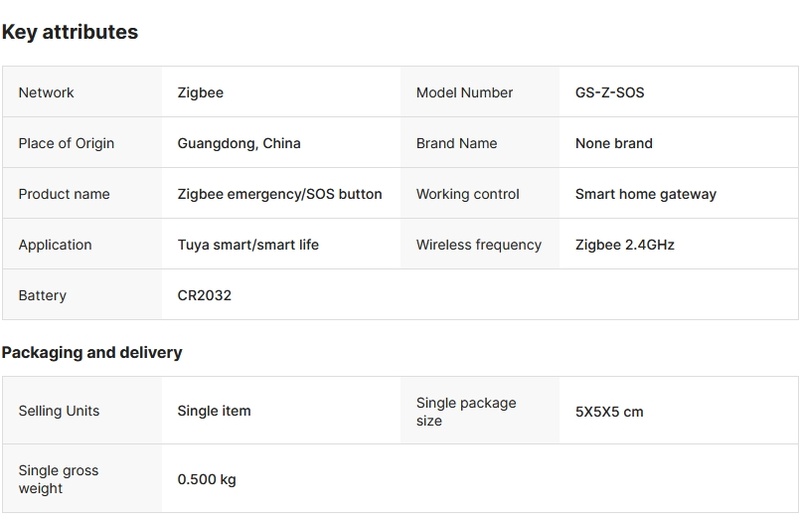Click the Place of Origin label
Viewport: 800px width, 523px height.
coord(66,143)
